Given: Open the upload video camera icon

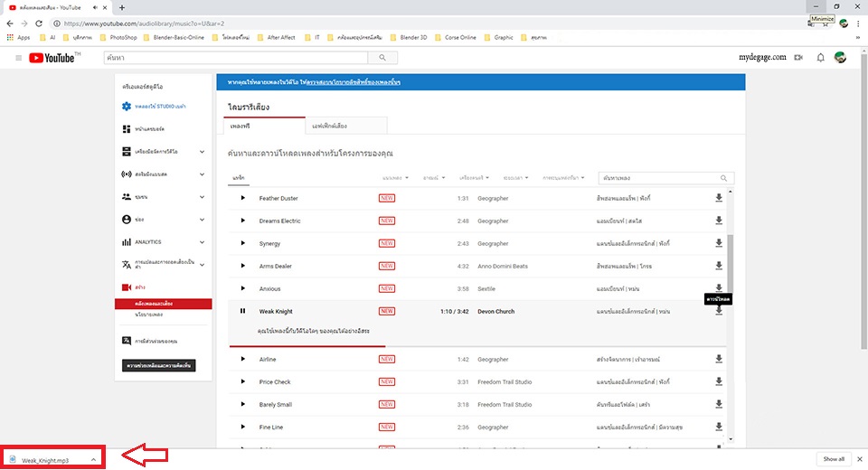Looking at the screenshot, I should coord(798,58).
